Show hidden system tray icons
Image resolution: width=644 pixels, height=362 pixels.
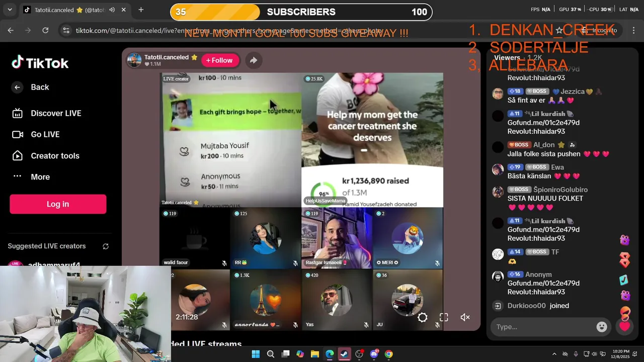[x=554, y=354]
